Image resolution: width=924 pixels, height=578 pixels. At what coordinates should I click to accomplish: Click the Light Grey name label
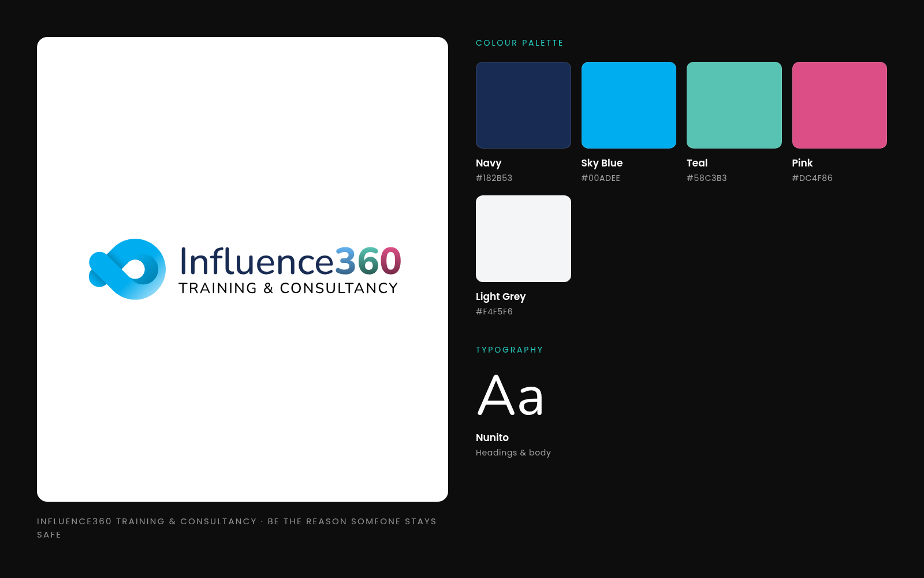click(x=501, y=297)
